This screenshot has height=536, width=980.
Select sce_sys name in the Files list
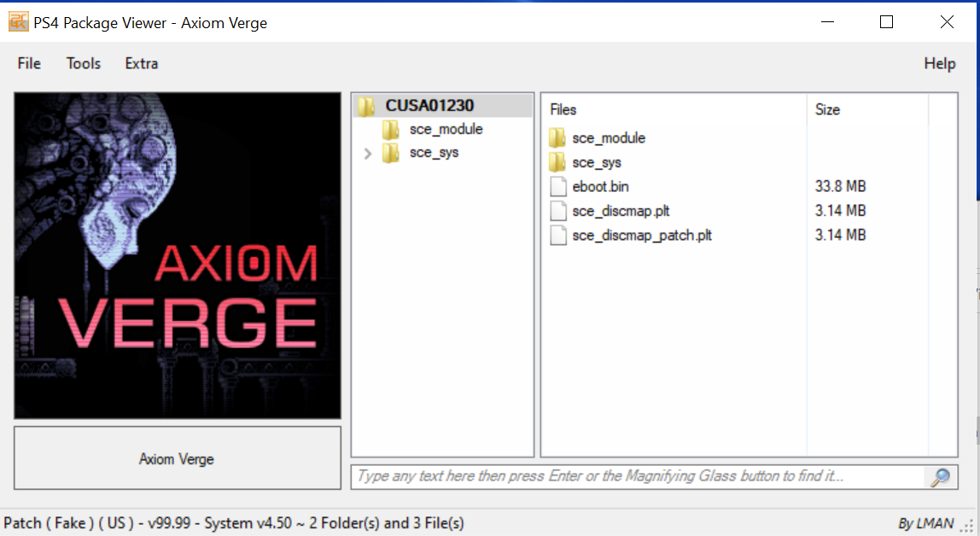pyautogui.click(x=596, y=162)
